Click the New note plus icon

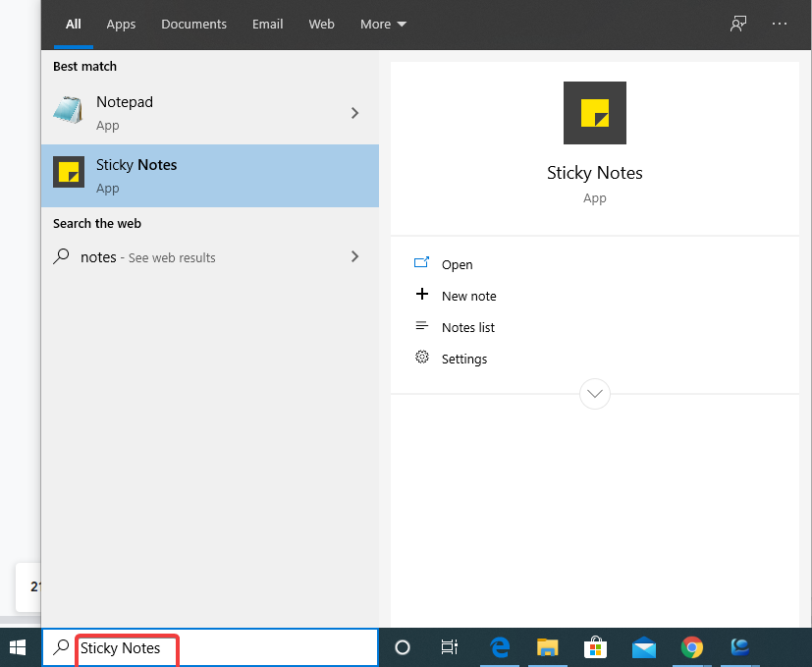click(x=422, y=296)
